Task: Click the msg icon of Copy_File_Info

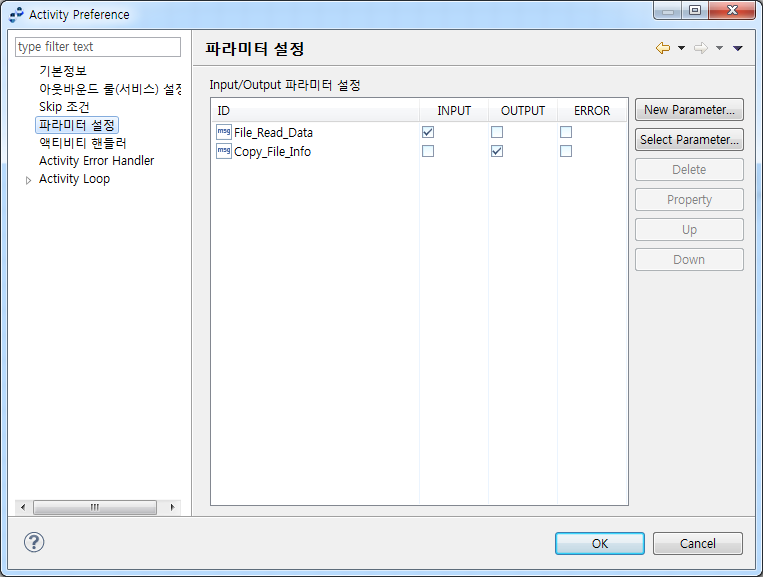Action: point(224,151)
